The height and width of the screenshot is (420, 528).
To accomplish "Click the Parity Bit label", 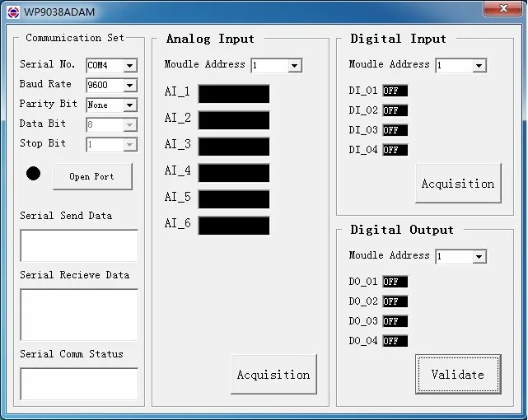I will (x=48, y=104).
